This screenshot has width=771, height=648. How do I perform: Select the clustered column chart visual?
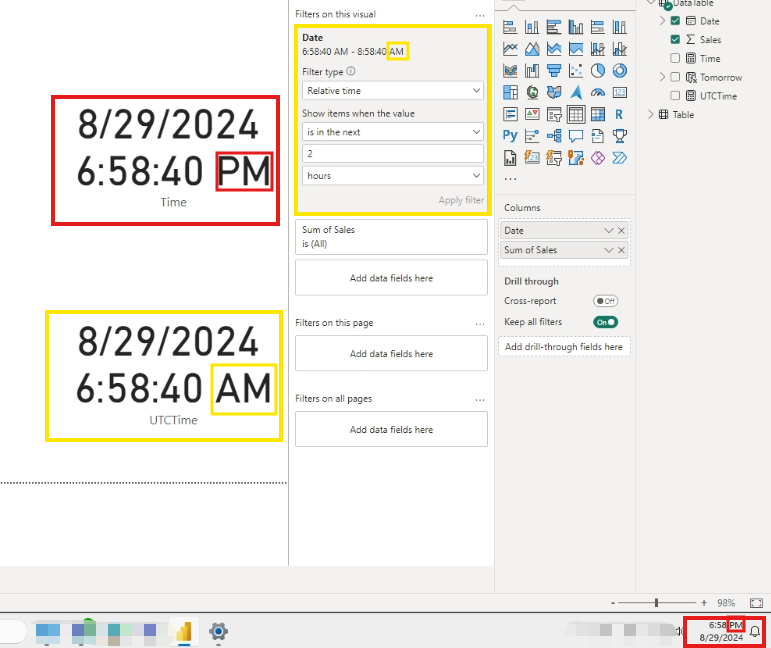(x=576, y=27)
